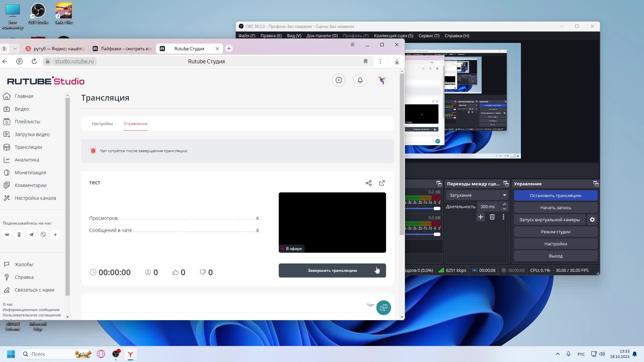Open the browser three-dot page menu
Image resolution: width=644 pixels, height=362 pixels.
(380, 61)
